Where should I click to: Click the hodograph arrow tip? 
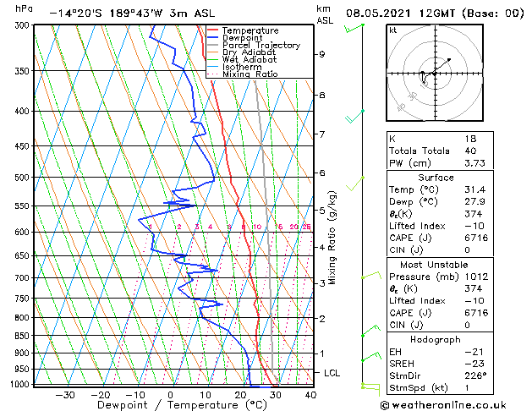449,60
